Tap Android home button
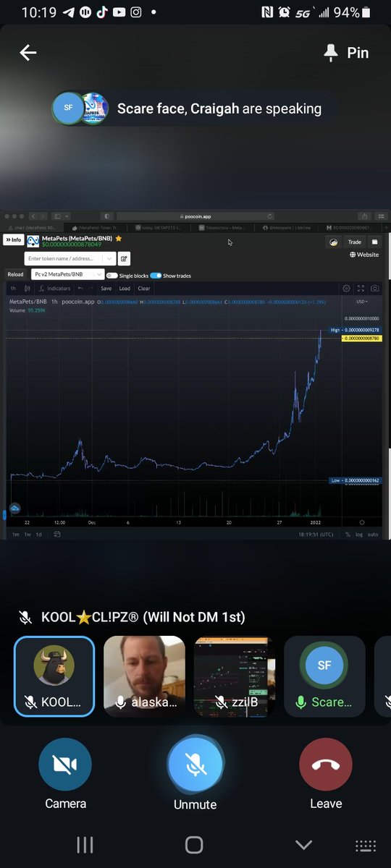Screen dimensions: 391x868 (x=194, y=845)
